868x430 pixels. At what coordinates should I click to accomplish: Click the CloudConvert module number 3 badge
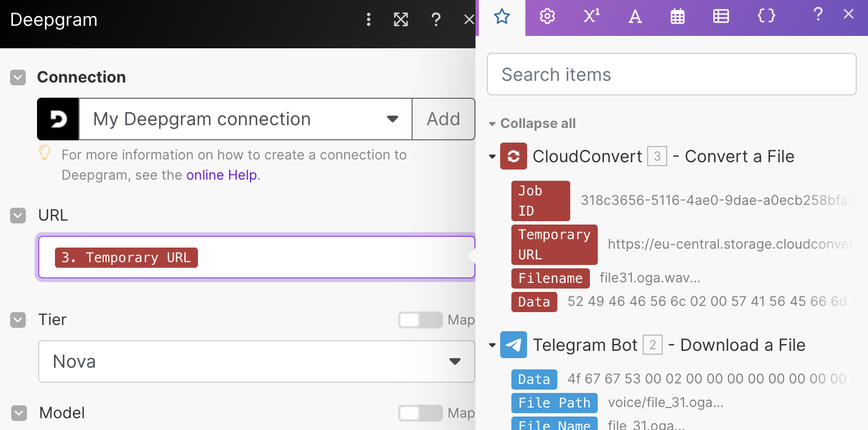pyautogui.click(x=657, y=156)
